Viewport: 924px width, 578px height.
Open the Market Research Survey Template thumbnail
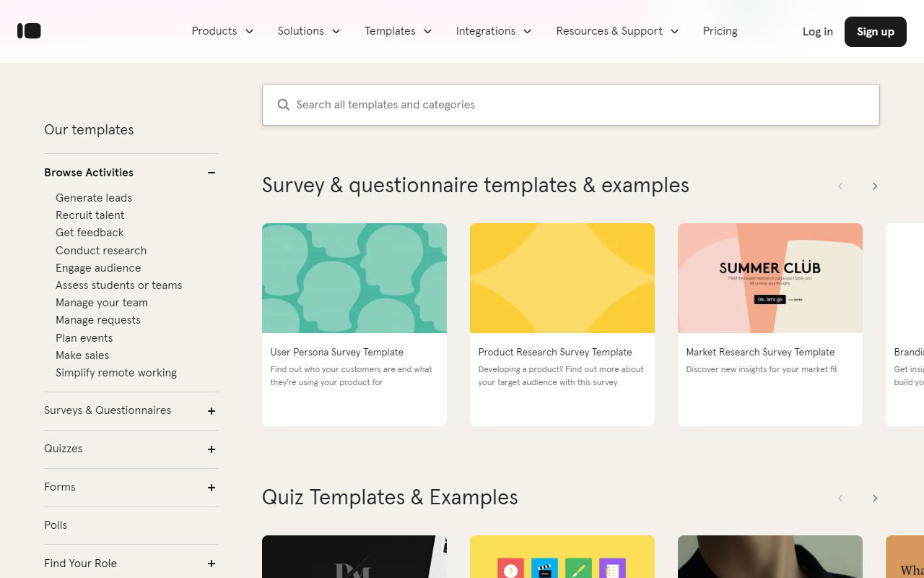tap(770, 277)
